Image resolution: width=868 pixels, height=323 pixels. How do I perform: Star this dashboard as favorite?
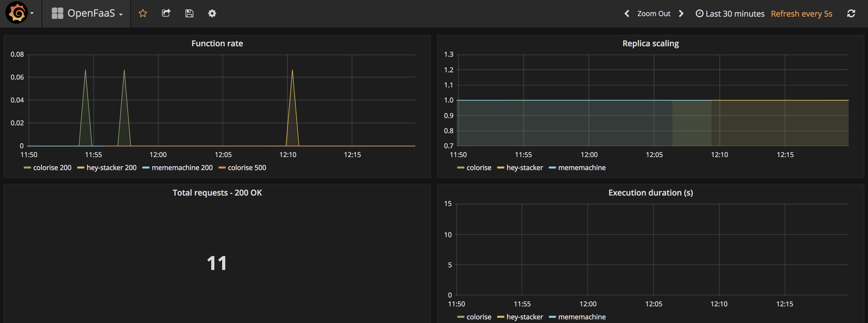tap(143, 14)
